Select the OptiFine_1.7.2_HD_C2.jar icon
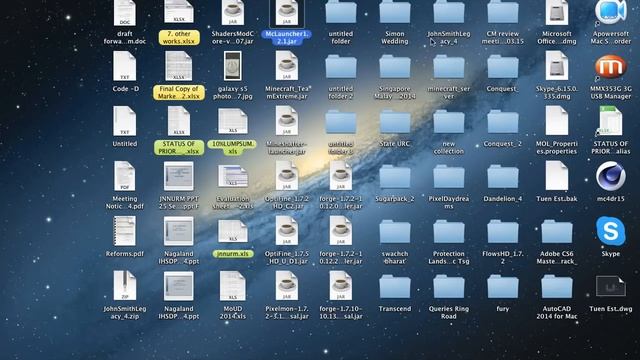640x360 pixels. [287, 176]
